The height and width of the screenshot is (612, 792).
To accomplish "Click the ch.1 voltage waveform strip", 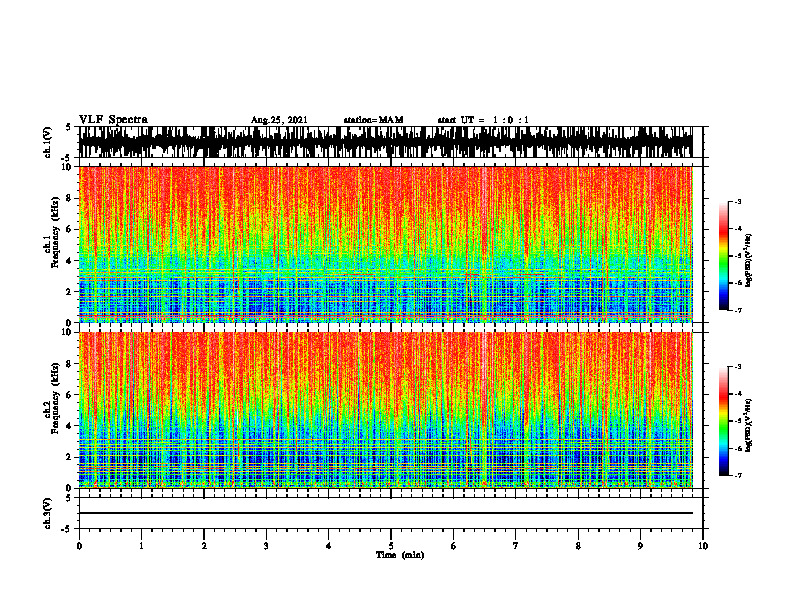I will (386, 142).
